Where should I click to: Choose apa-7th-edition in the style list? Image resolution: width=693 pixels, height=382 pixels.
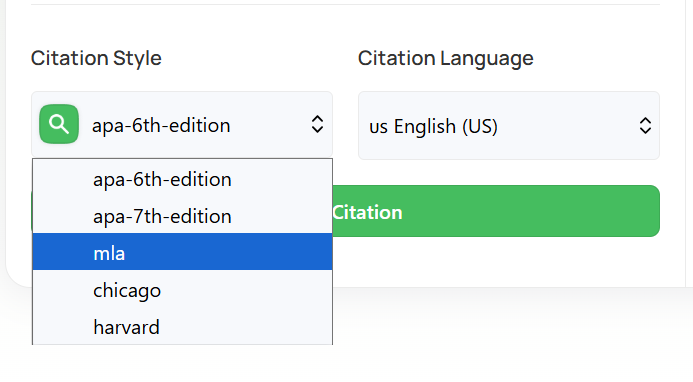[x=182, y=216]
